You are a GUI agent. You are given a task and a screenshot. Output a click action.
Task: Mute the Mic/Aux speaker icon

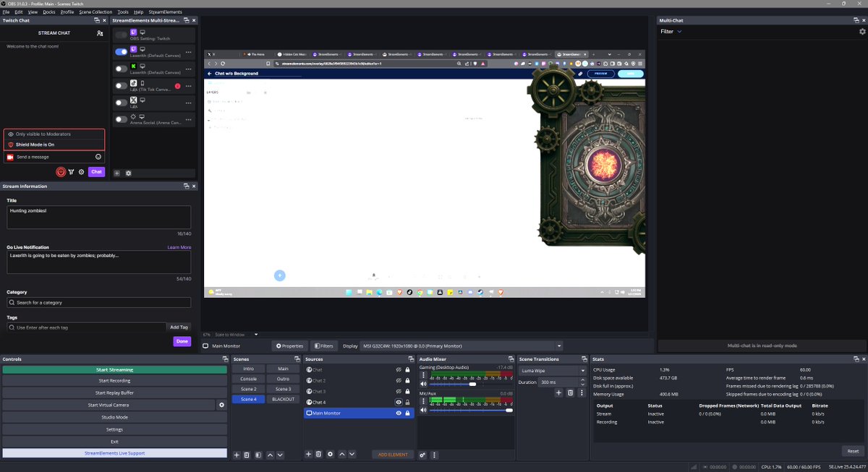(x=423, y=410)
